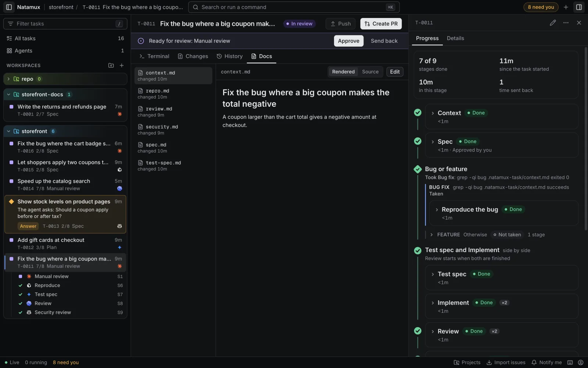Open the Terminal tab

(154, 56)
